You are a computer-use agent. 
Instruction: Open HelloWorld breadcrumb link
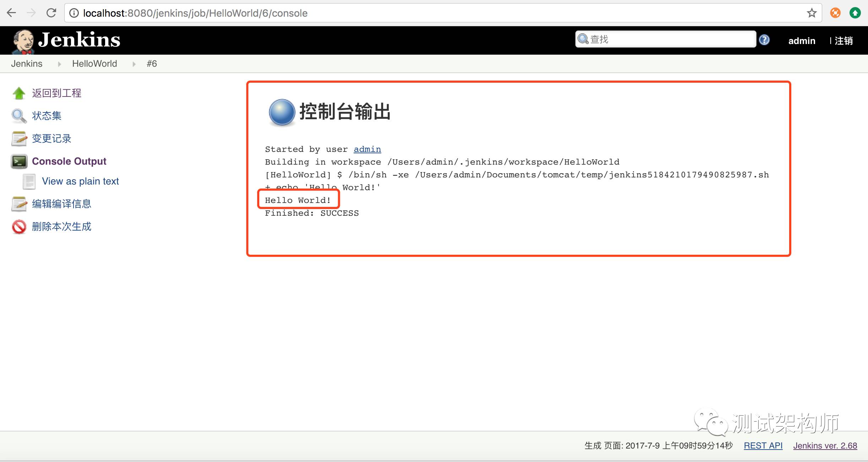coord(94,64)
